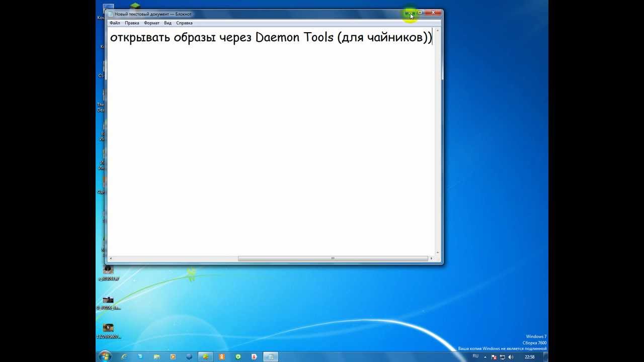Click the Show Desktop strip beside the clock
Image resolution: width=644 pixels, height=362 pixels.
546,356
